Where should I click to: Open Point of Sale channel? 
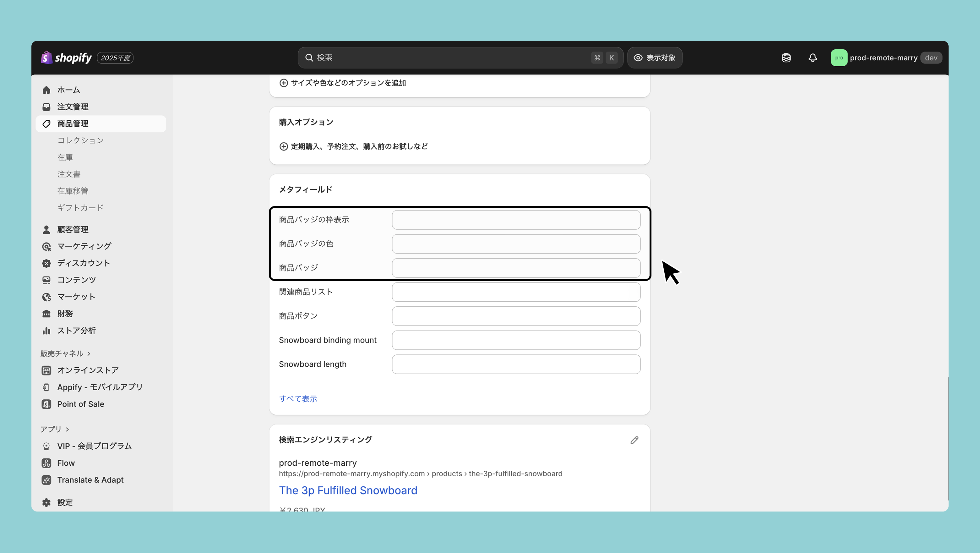(x=80, y=404)
